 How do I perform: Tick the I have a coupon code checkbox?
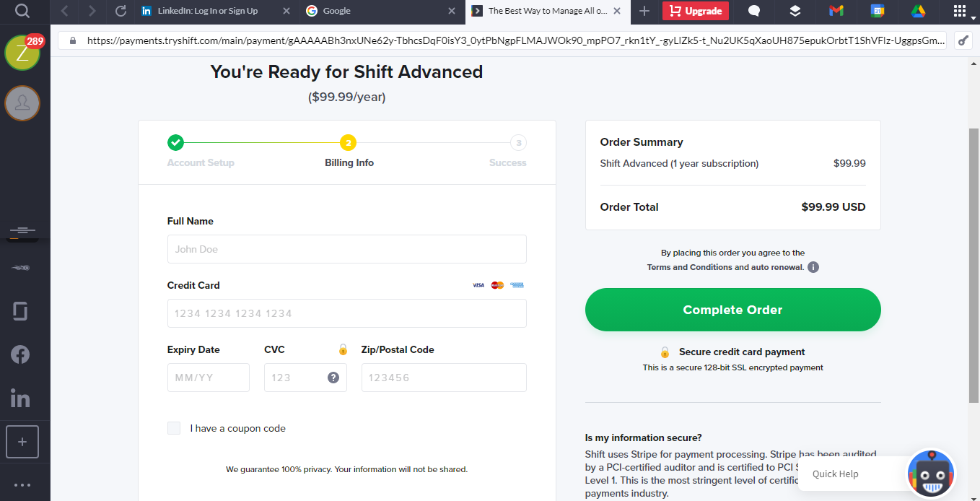pyautogui.click(x=174, y=428)
